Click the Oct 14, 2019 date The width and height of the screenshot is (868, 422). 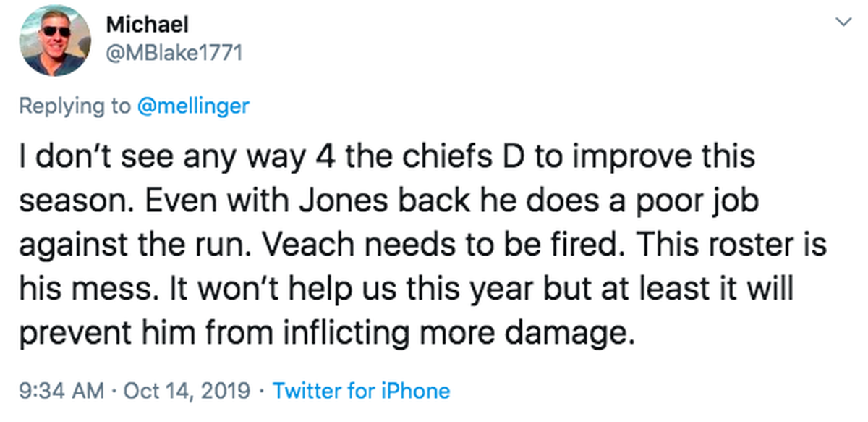pyautogui.click(x=187, y=392)
